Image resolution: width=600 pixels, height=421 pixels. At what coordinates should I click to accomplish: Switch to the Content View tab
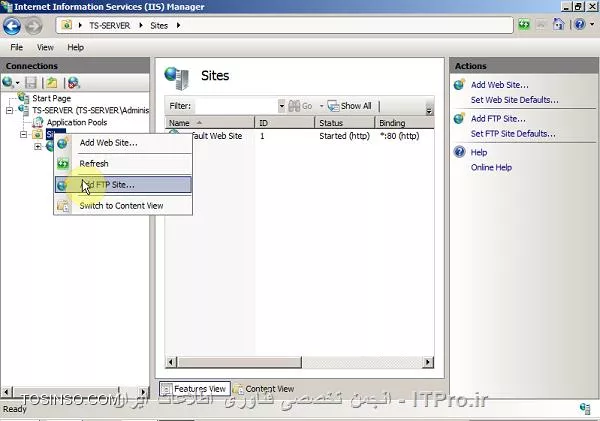point(264,389)
